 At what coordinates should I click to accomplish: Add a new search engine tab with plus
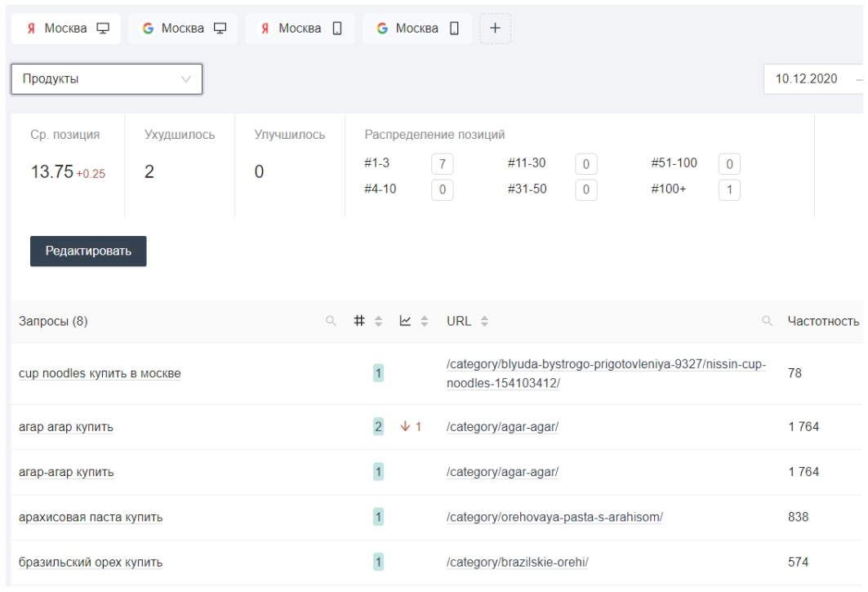[495, 29]
